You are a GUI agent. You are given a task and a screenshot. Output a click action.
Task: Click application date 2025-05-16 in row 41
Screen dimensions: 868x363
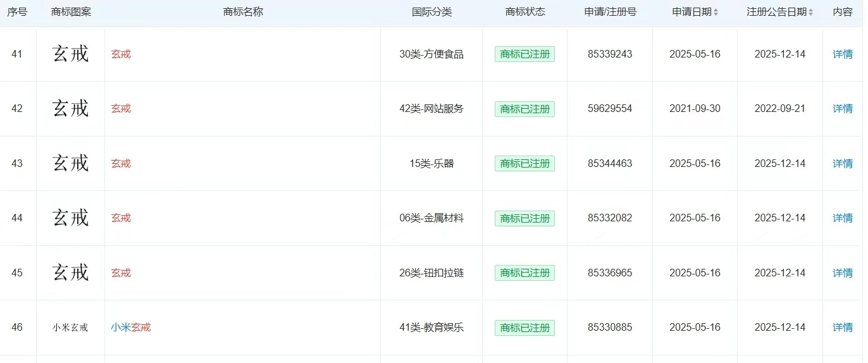click(x=695, y=54)
